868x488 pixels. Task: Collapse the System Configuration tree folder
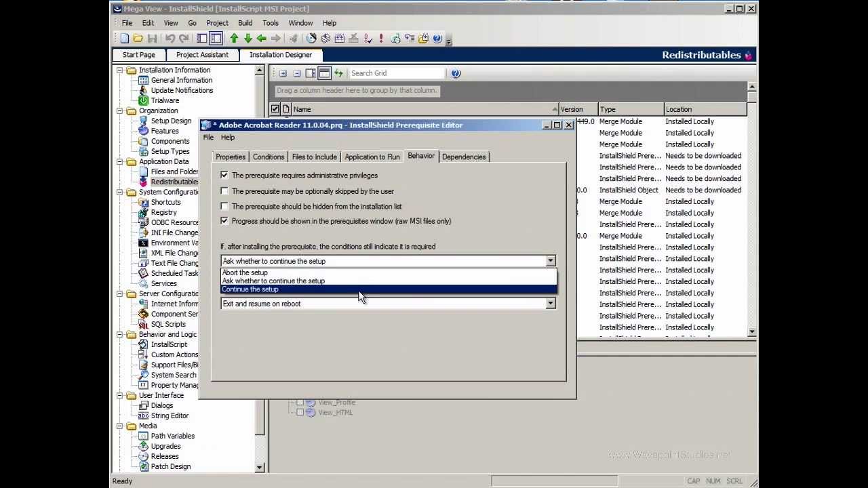coord(120,192)
